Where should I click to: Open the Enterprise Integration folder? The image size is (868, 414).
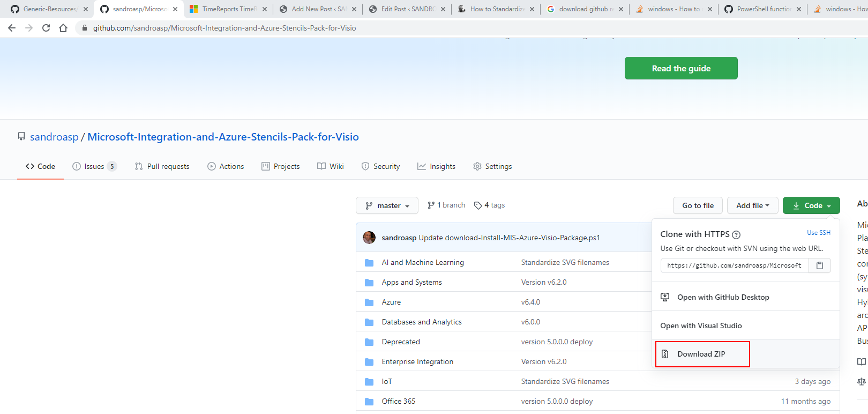(417, 362)
